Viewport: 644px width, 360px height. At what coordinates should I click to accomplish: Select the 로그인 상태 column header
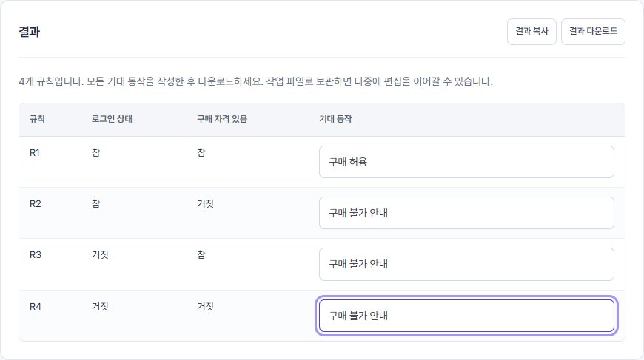click(112, 119)
